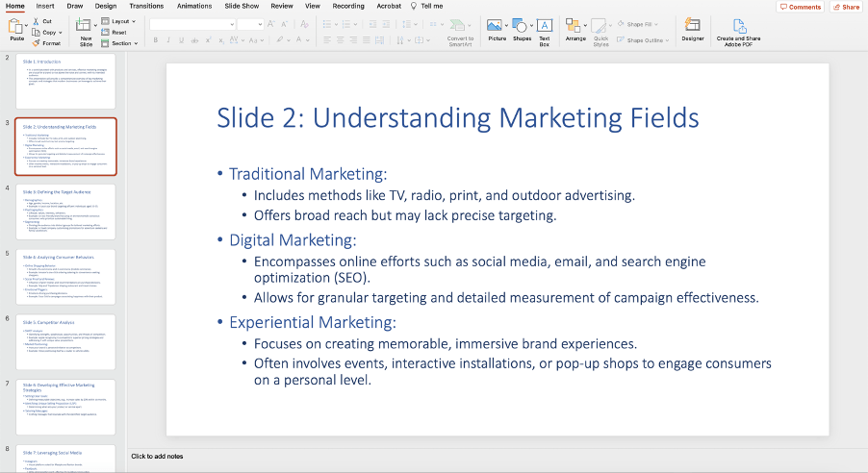Open the font size dropdown
The image size is (868, 473).
click(x=260, y=24)
